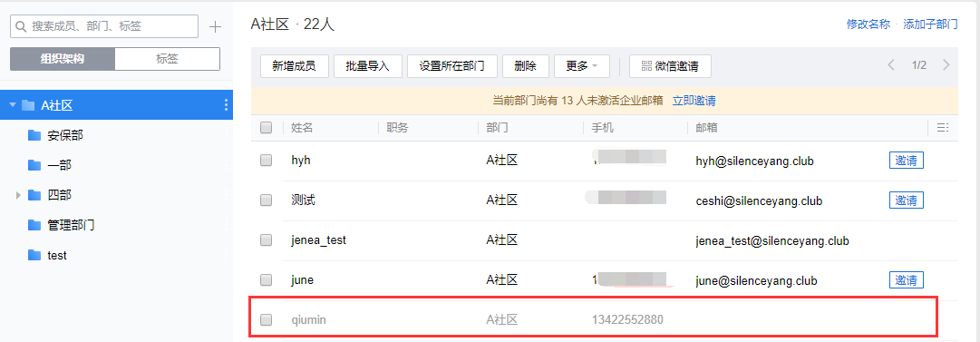
Task: Tick the checkbox for qiumin
Action: 267,320
